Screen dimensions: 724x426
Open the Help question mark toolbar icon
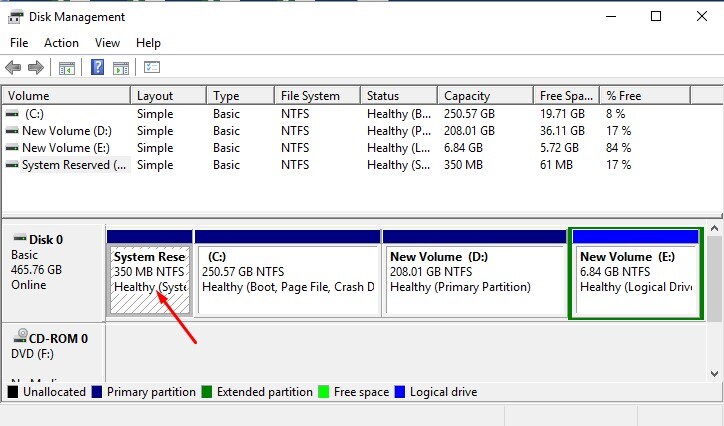pyautogui.click(x=97, y=67)
